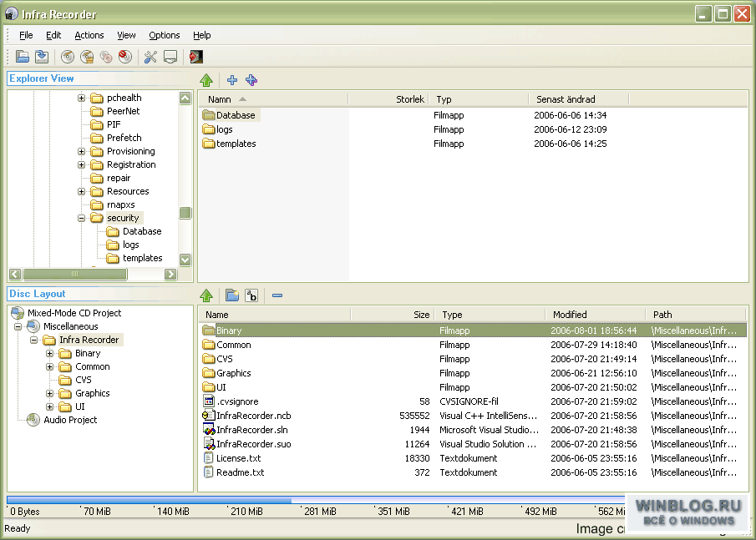Expand the pchealth folder node
The height and width of the screenshot is (540, 756).
pos(82,98)
